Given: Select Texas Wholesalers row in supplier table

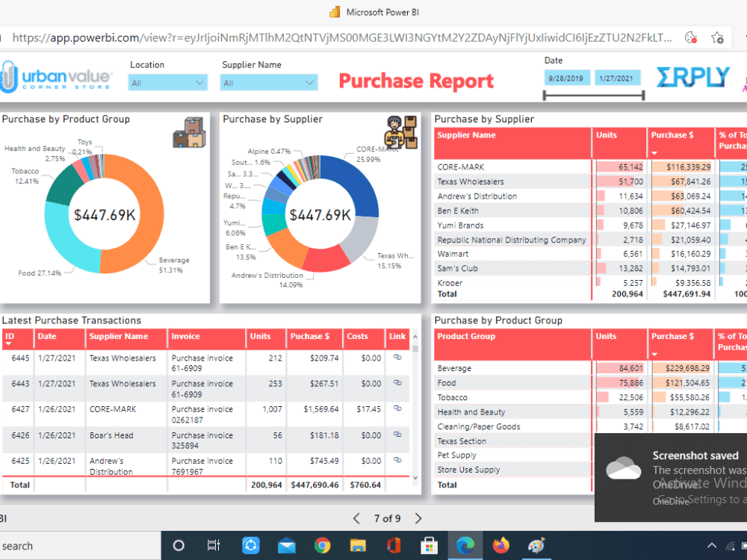Looking at the screenshot, I should click(590, 181).
